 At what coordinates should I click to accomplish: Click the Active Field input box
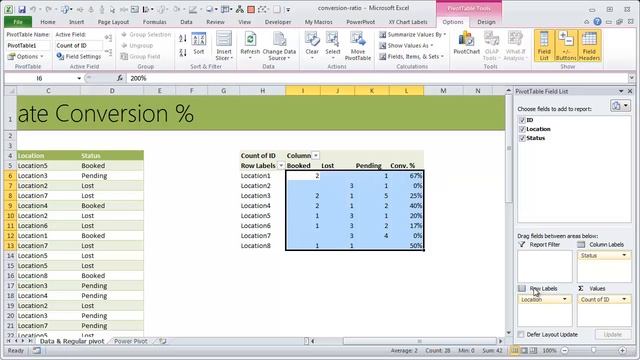pos(79,45)
